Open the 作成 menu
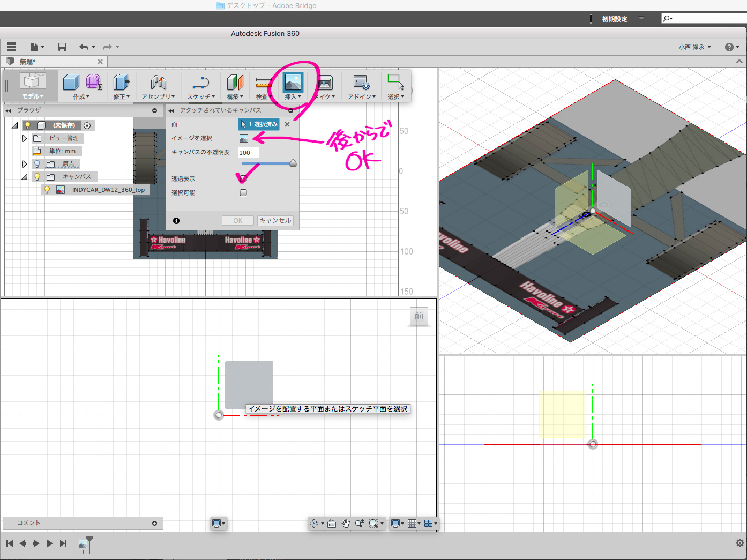 [81, 97]
